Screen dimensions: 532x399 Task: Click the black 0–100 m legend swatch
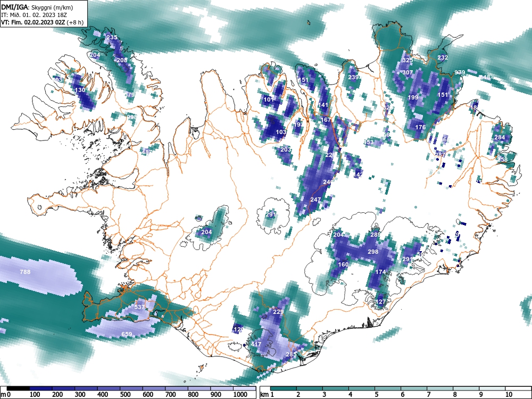pyautogui.click(x=18, y=388)
